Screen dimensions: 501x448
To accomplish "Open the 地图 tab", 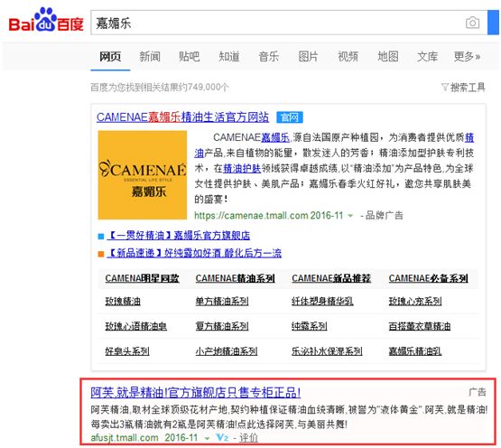I will tap(388, 57).
